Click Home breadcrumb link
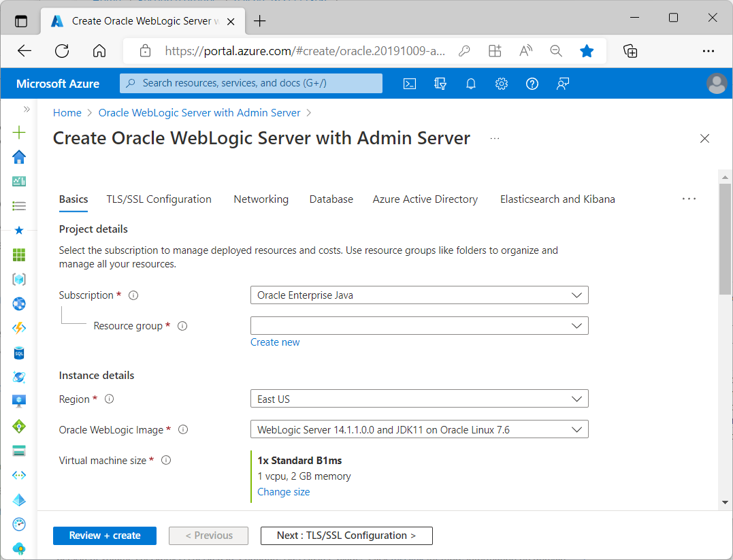The image size is (733, 560). (67, 113)
